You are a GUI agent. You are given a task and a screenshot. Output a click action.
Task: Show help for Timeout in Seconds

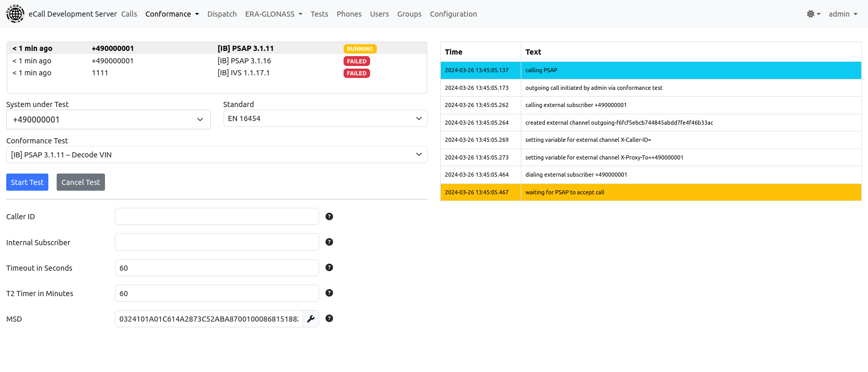[329, 268]
